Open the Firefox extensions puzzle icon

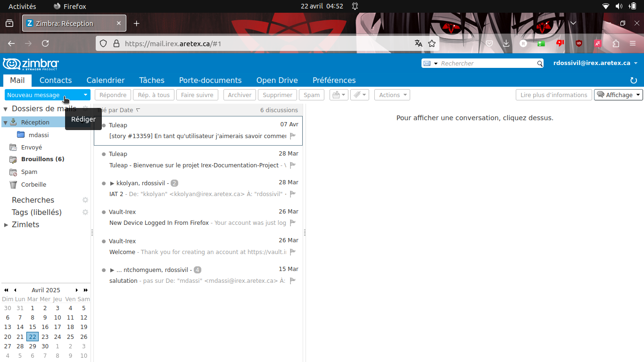coord(616,43)
